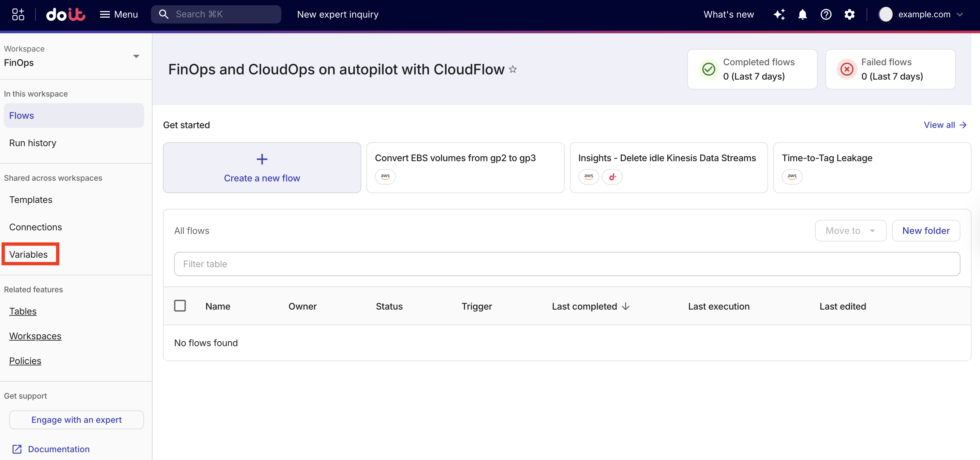The height and width of the screenshot is (460, 980).
Task: Sort by Last execution column
Action: click(x=719, y=306)
